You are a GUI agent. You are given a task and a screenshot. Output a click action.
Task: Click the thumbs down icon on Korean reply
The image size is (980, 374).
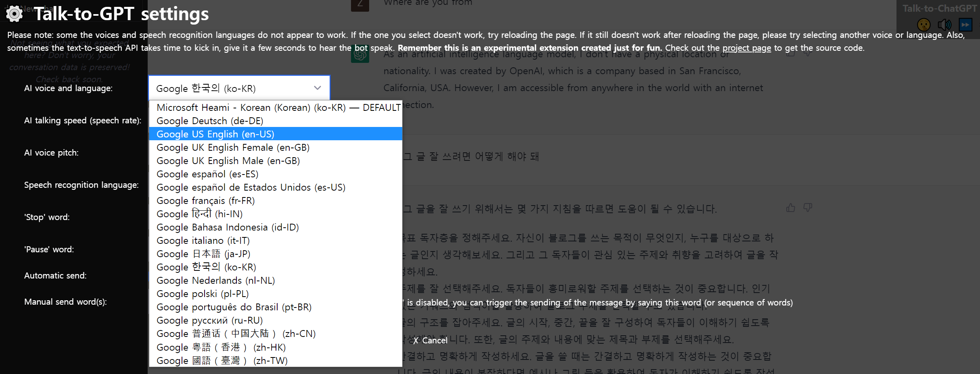808,208
